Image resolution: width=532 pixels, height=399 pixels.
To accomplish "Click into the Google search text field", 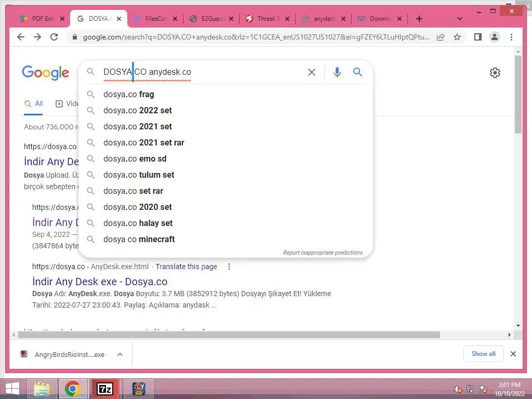I will (202, 72).
